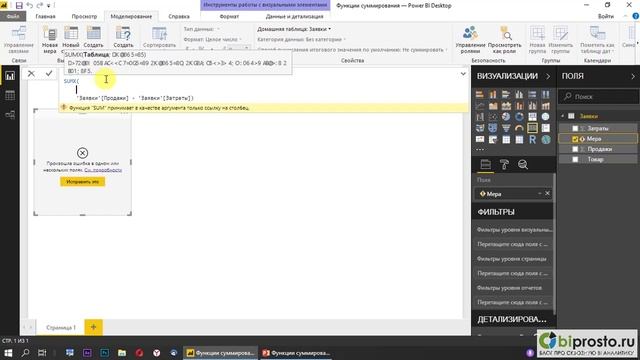The width and height of the screenshot is (640, 360).
Task: Select the matrix visual
Action: pyautogui.click(x=519, y=140)
